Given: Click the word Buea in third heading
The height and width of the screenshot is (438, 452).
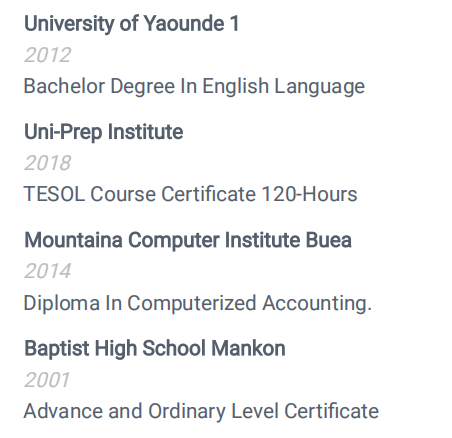Looking at the screenshot, I should pyautogui.click(x=328, y=240).
